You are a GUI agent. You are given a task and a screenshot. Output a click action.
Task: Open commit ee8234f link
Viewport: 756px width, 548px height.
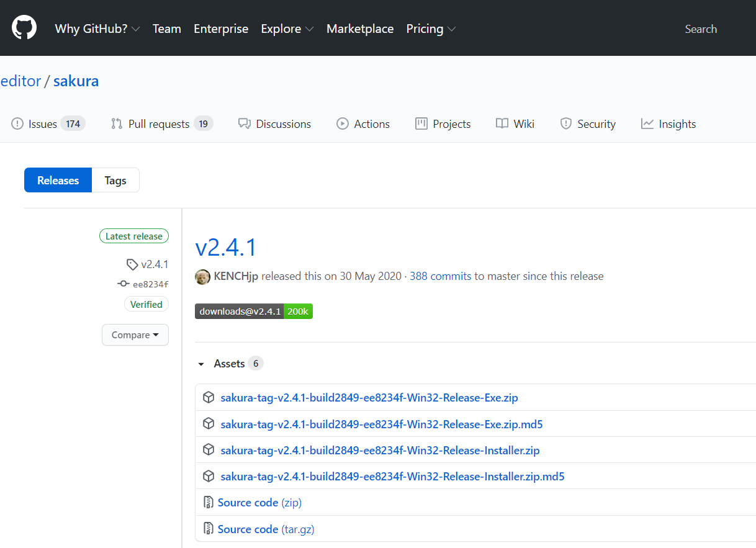click(151, 284)
